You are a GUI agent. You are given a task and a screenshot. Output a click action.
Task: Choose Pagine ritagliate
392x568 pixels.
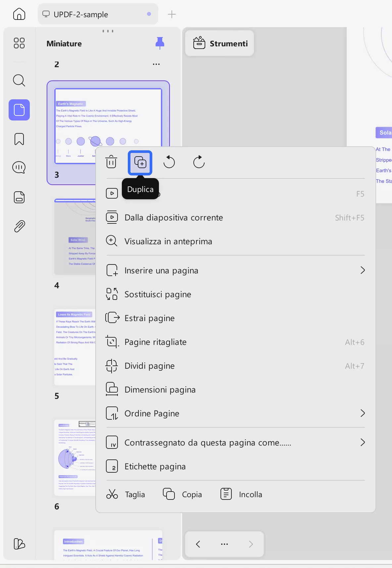click(x=235, y=342)
